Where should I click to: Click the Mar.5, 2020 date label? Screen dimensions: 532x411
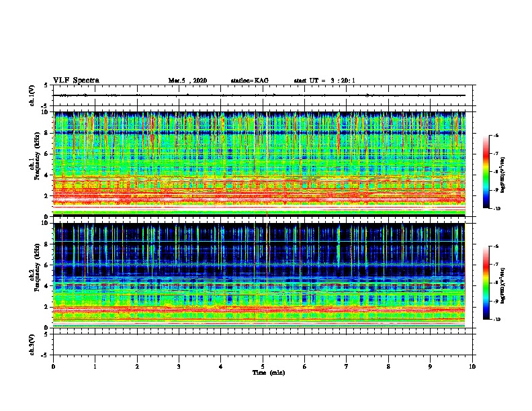[x=187, y=81]
